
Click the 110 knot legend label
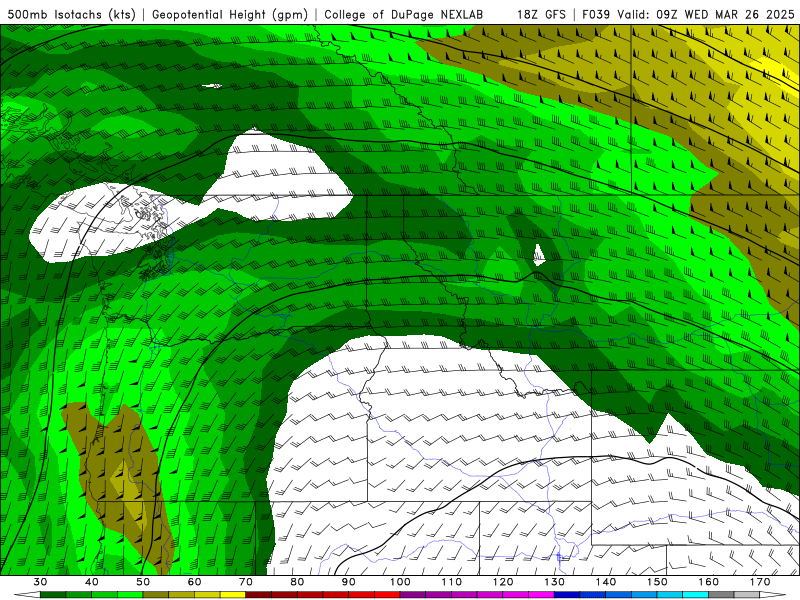[452, 582]
